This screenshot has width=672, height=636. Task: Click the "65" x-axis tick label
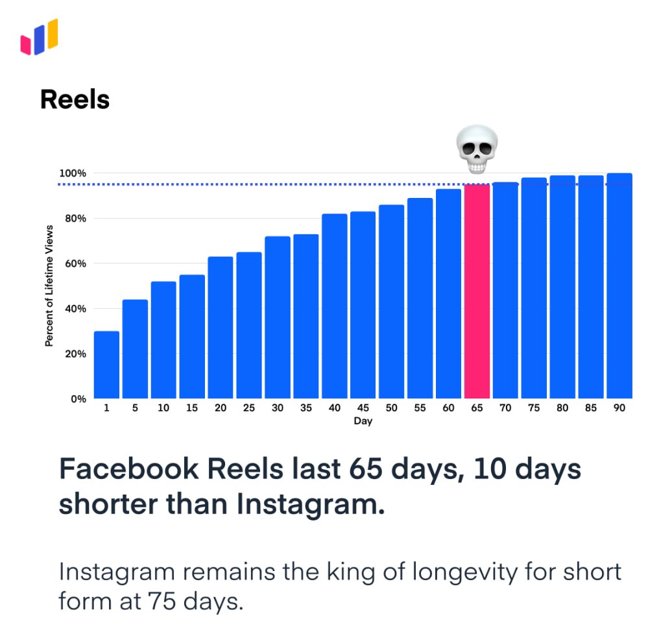tap(477, 408)
